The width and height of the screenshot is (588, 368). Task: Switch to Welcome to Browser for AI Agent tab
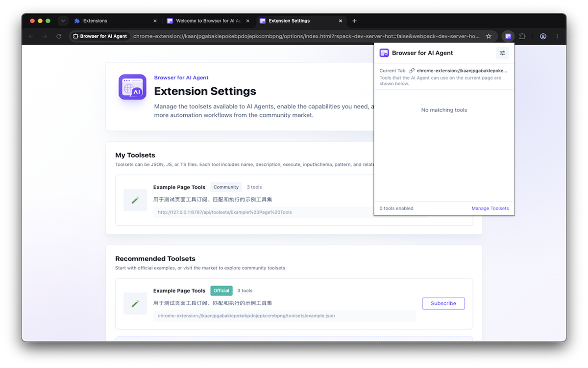coord(208,21)
